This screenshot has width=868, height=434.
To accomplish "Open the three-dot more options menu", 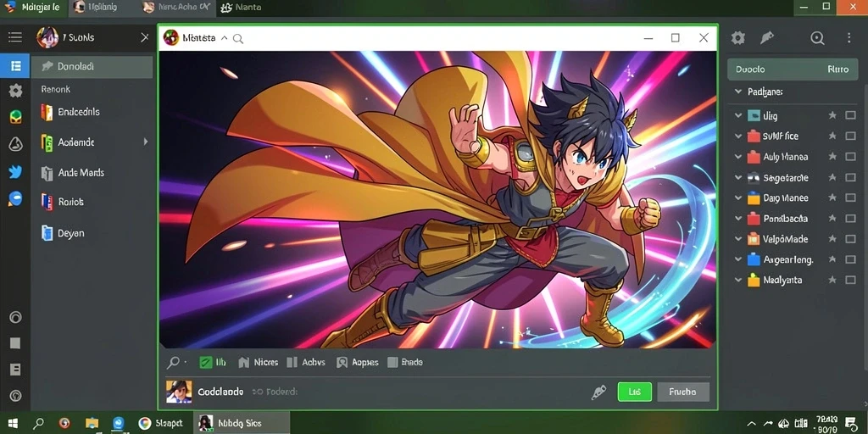I will click(x=849, y=37).
